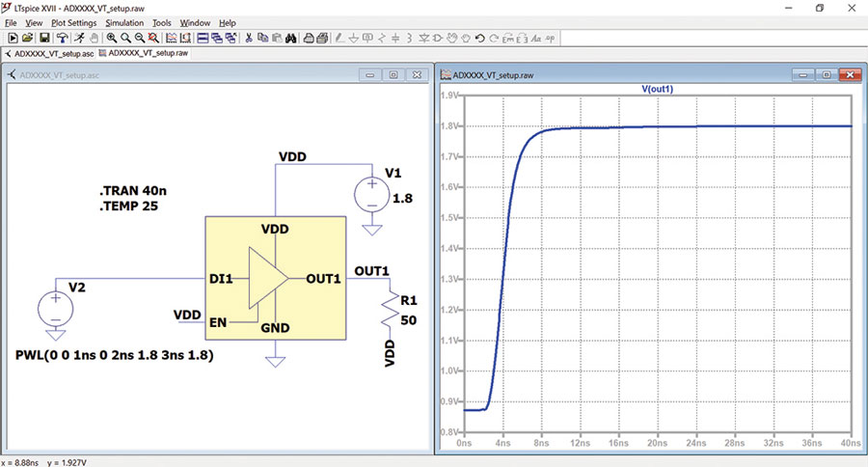This screenshot has width=868, height=467.
Task: Click the PWL source value text
Action: (x=115, y=354)
